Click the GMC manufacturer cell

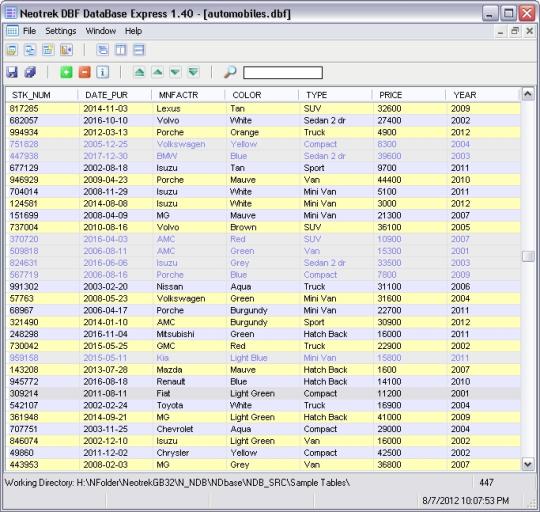tap(166, 346)
